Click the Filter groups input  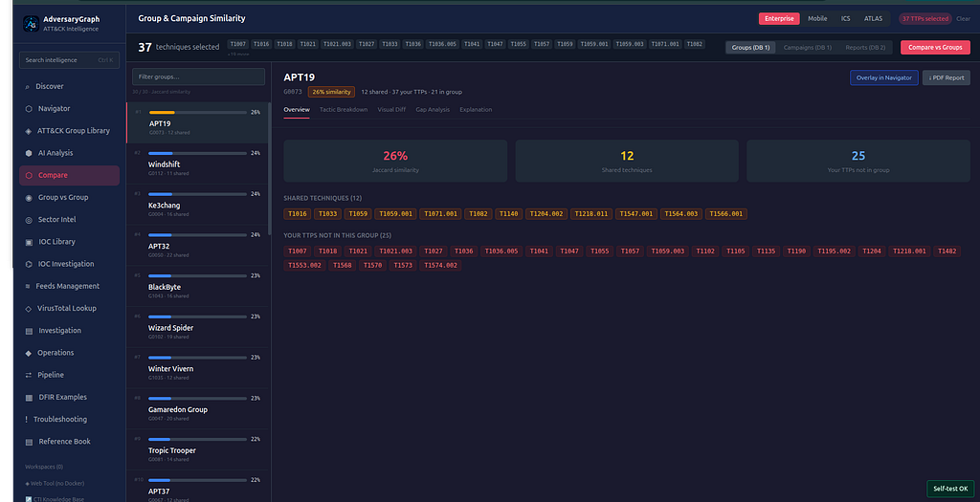click(x=199, y=76)
